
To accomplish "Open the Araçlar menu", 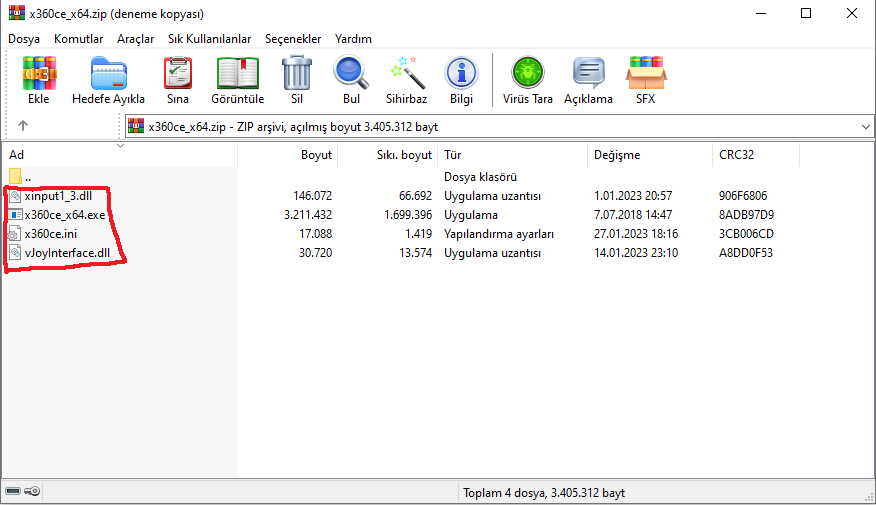I will coord(135,39).
